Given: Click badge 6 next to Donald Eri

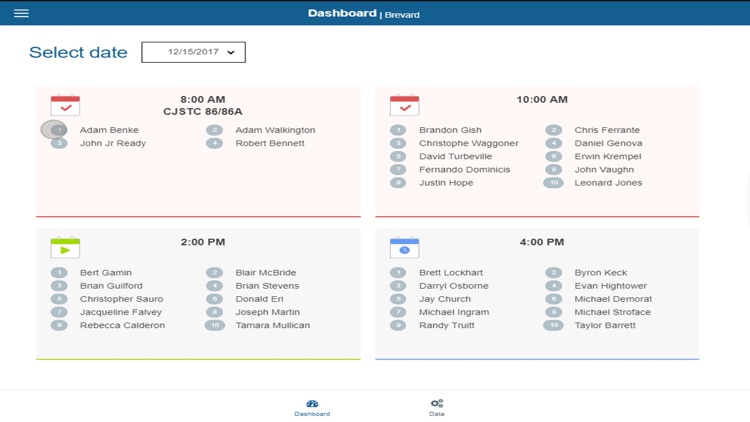Looking at the screenshot, I should tap(214, 299).
